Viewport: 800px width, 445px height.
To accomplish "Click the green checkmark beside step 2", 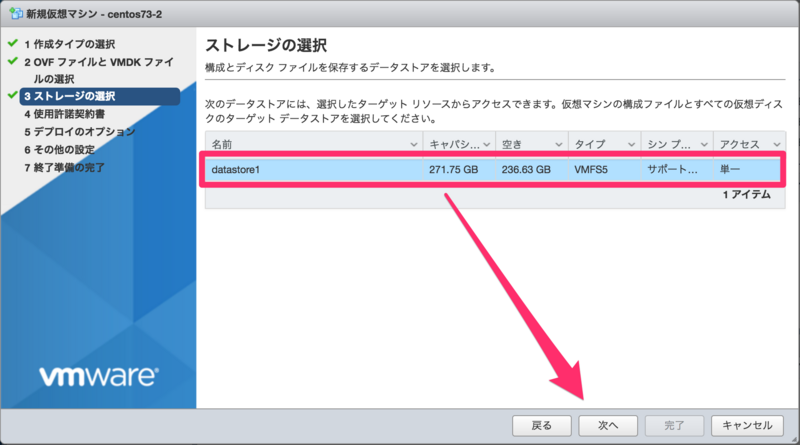I will (x=13, y=61).
